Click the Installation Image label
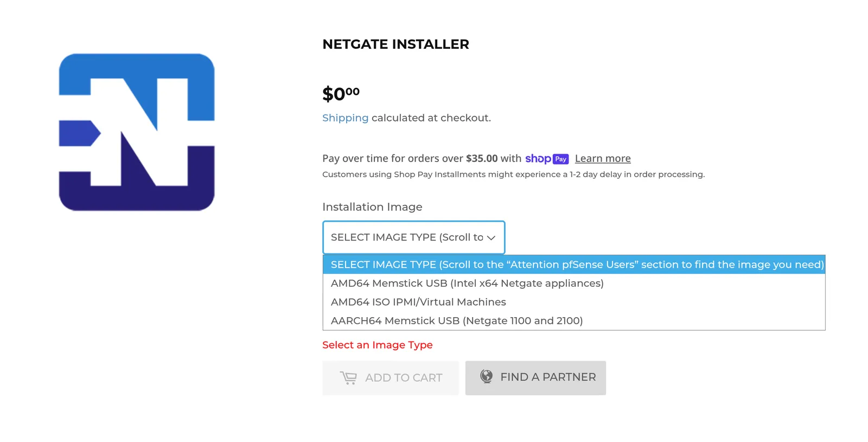 tap(372, 207)
